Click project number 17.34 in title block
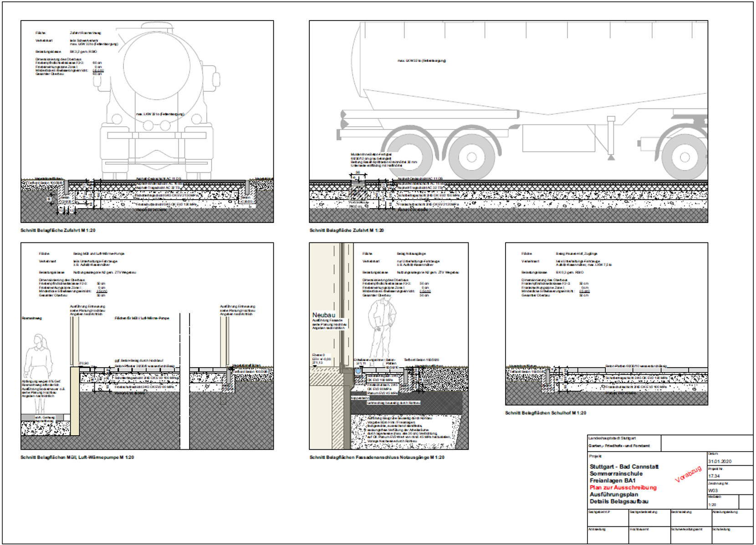 click(x=714, y=476)
